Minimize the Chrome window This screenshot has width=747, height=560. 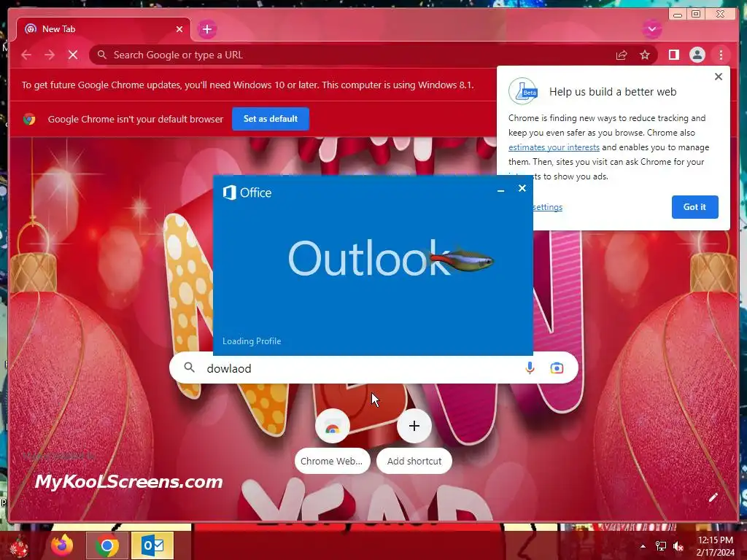point(678,15)
